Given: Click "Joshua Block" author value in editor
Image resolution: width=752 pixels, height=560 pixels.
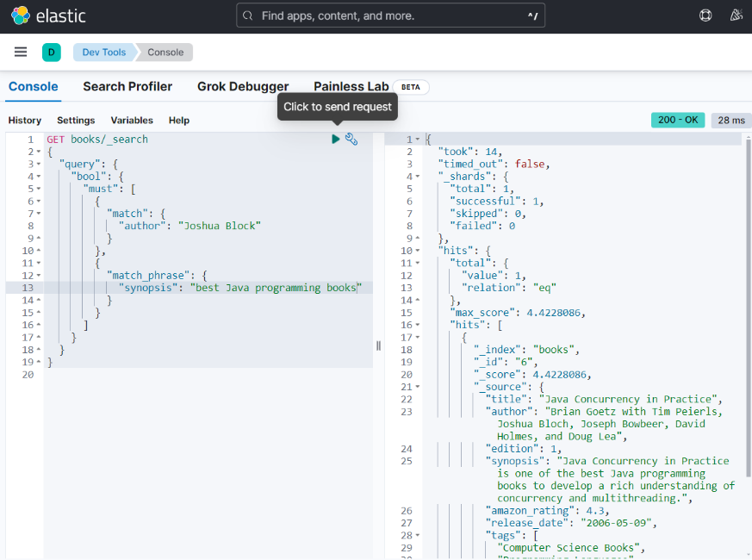Looking at the screenshot, I should 220,226.
